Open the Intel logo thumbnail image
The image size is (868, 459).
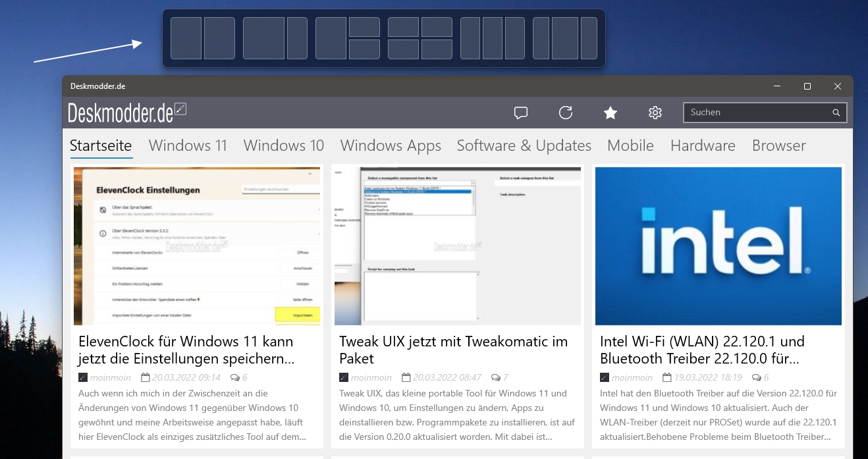click(x=719, y=246)
